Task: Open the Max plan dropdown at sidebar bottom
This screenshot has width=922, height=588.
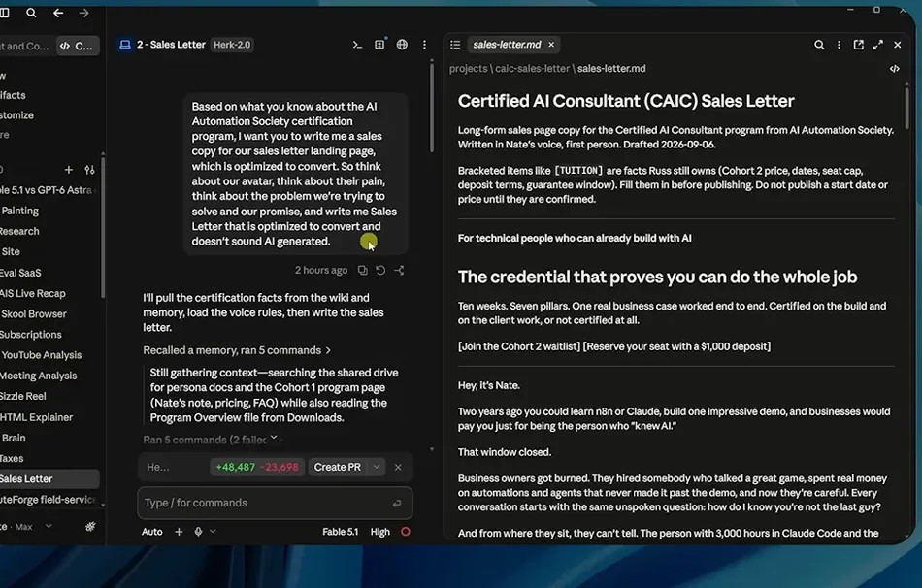Action: [49, 527]
